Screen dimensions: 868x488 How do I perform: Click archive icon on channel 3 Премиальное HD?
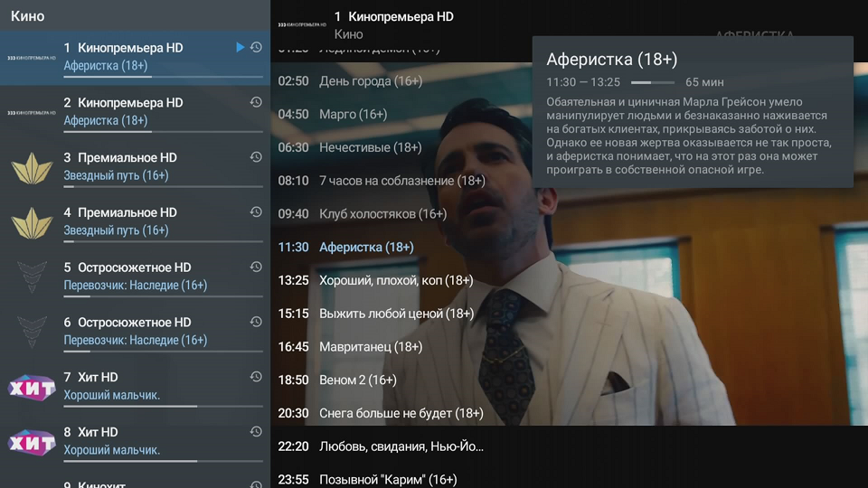click(x=256, y=157)
